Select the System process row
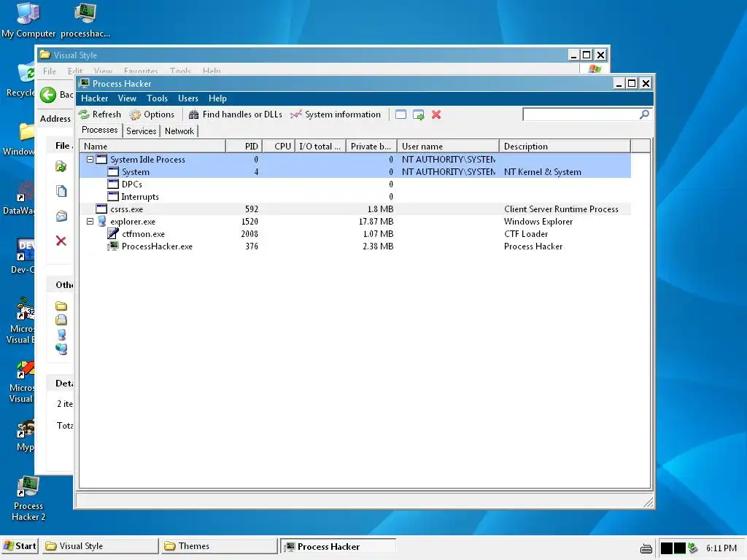This screenshot has width=747, height=560. [x=355, y=172]
